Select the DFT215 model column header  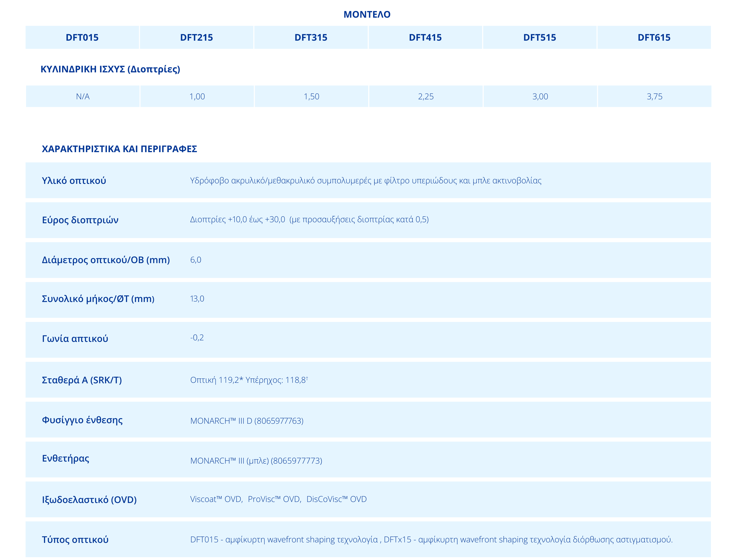[196, 37]
